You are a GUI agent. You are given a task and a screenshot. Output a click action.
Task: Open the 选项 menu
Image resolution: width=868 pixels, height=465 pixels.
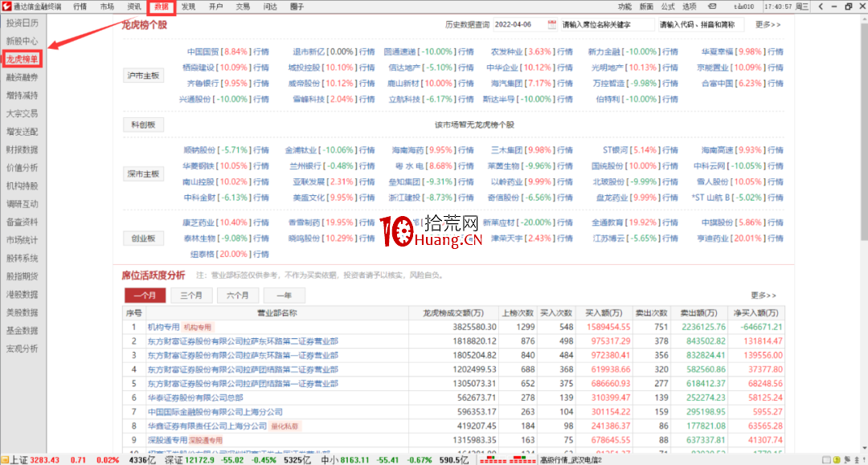(x=690, y=6)
